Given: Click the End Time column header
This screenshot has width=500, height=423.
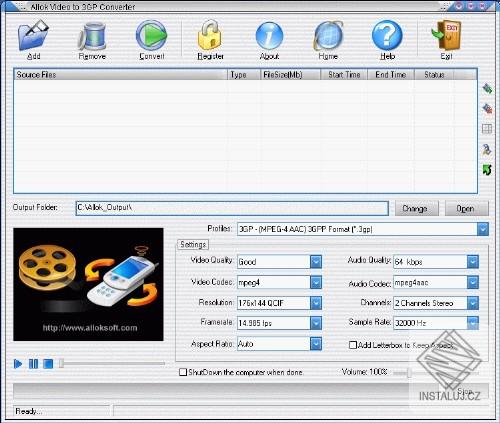Looking at the screenshot, I should 391,75.
